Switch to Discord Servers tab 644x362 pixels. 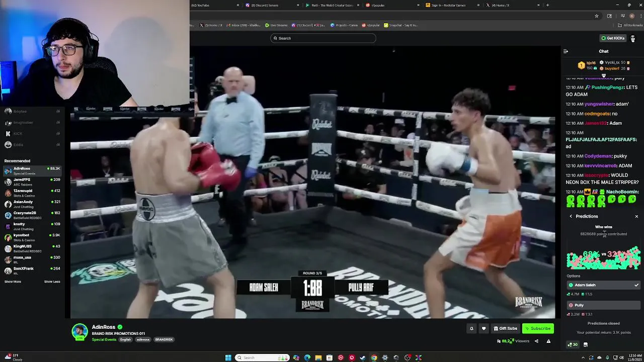[272, 5]
